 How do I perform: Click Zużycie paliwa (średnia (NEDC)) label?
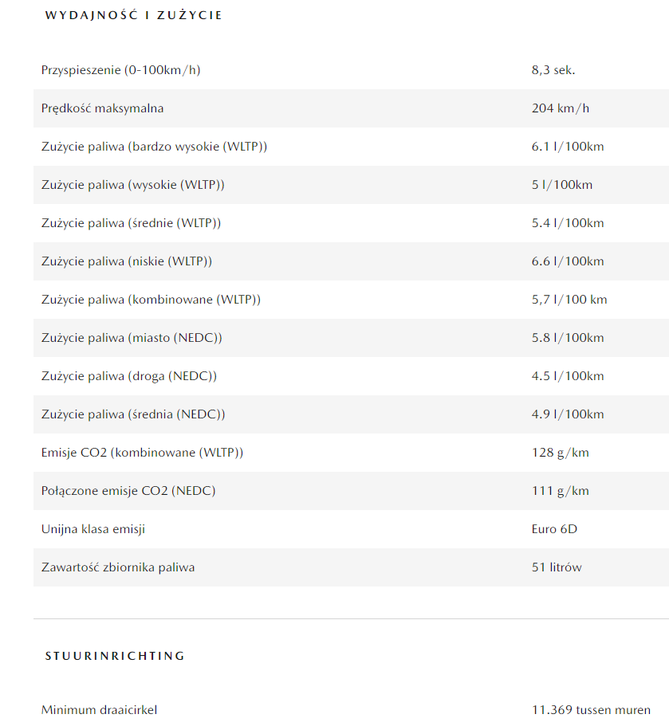coord(133,414)
